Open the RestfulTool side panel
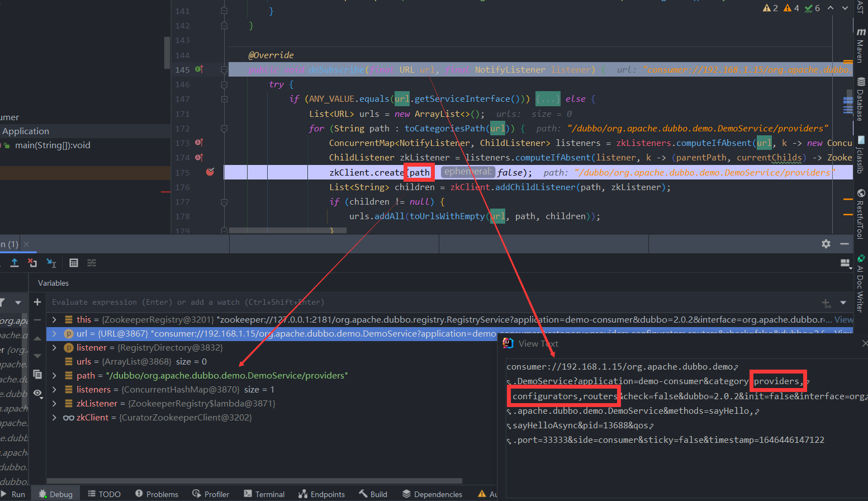This screenshot has width=868, height=501. (x=861, y=214)
